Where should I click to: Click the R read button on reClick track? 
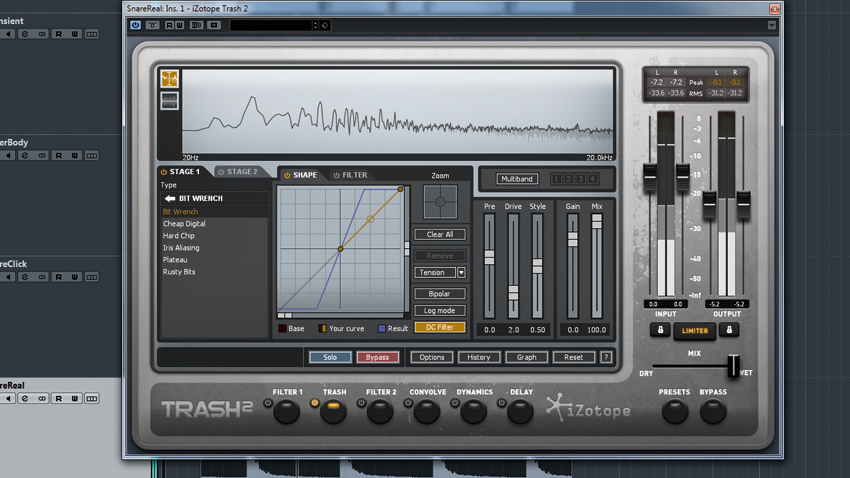click(59, 277)
